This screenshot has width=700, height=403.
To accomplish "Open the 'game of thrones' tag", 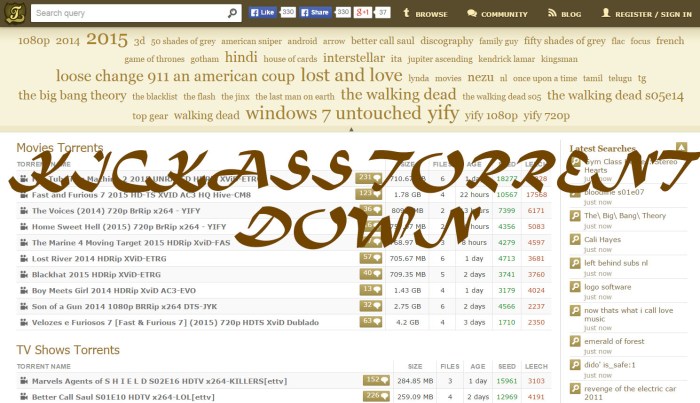I will pos(154,59).
